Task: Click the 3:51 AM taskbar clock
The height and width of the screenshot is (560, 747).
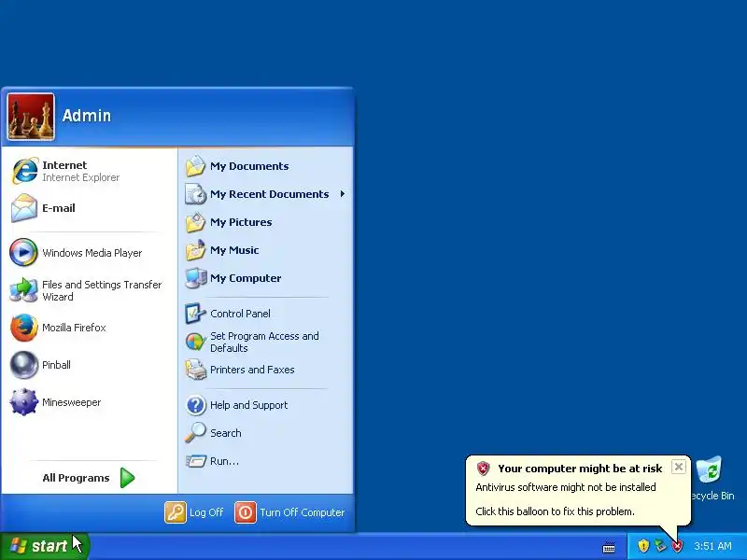Action: 712,546
